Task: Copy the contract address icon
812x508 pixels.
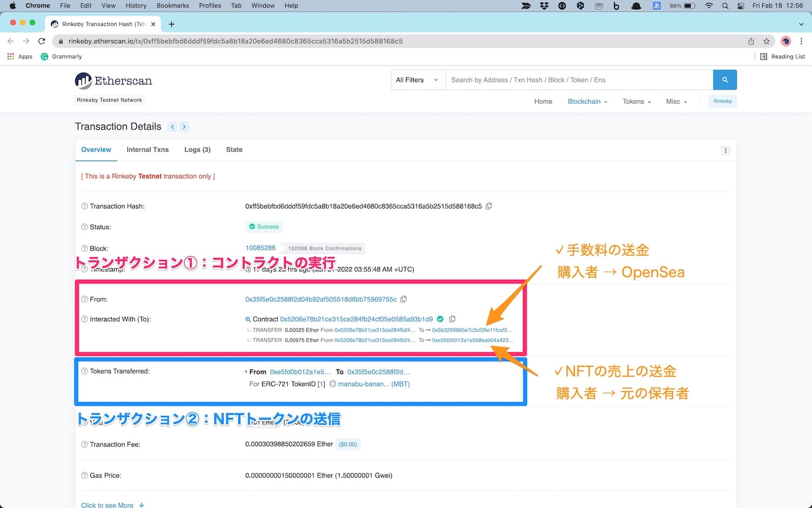Action: (x=452, y=319)
